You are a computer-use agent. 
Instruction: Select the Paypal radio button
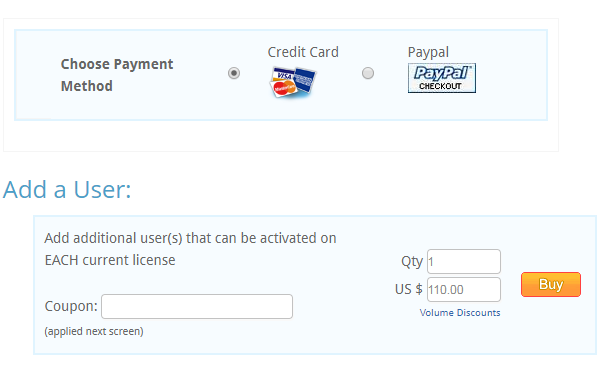368,73
